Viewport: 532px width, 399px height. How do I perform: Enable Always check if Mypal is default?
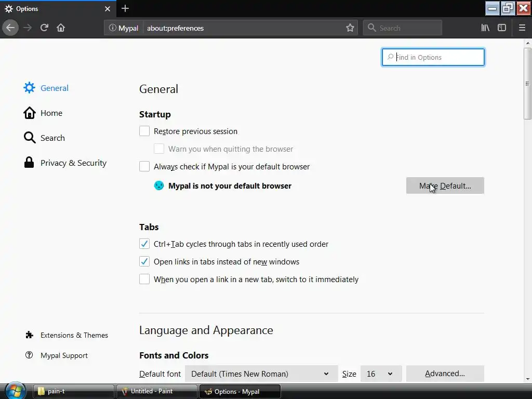click(144, 166)
